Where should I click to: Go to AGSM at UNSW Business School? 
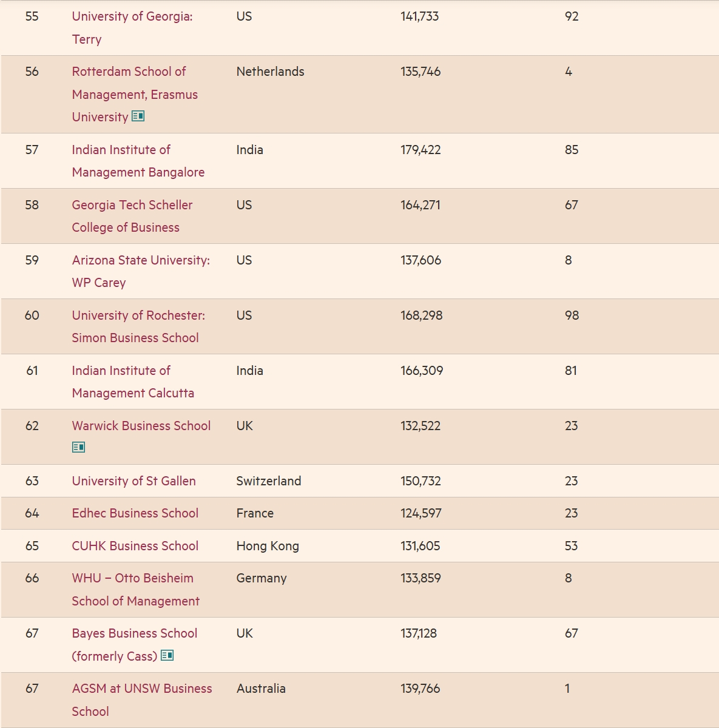coord(142,700)
